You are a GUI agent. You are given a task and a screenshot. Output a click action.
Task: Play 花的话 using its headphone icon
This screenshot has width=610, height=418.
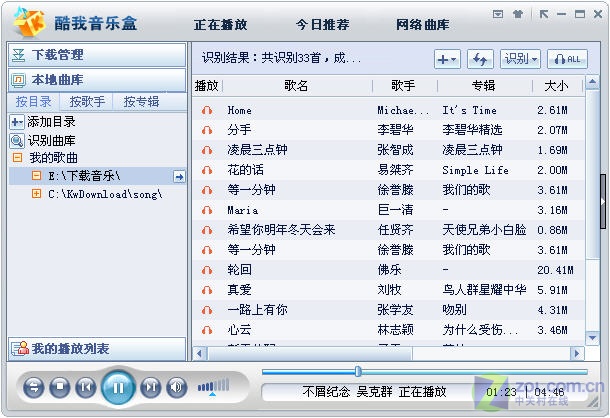[x=207, y=170]
